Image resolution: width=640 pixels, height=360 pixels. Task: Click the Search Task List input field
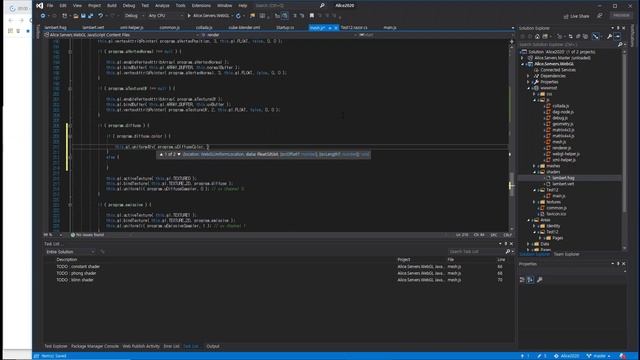pyautogui.click(x=476, y=251)
